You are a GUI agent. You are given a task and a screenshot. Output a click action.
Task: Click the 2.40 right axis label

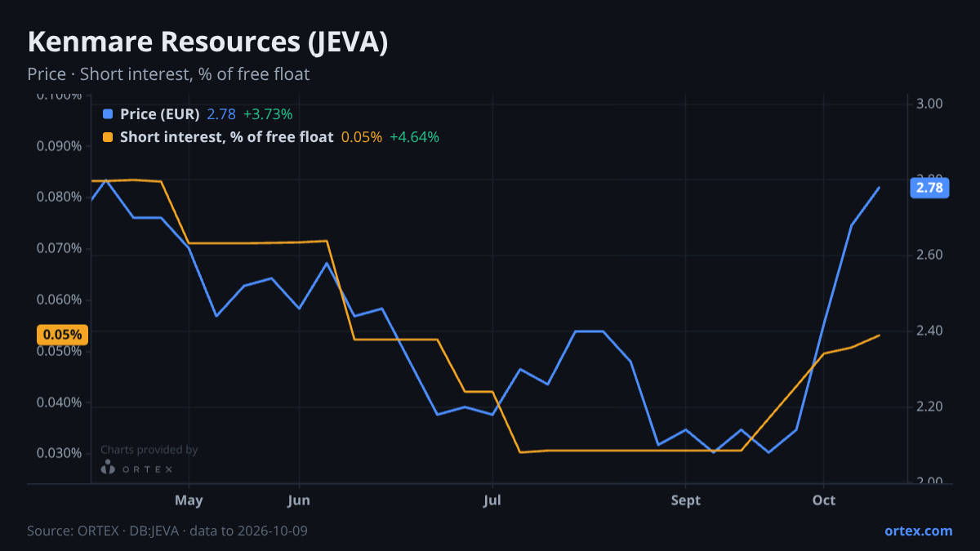(930, 331)
